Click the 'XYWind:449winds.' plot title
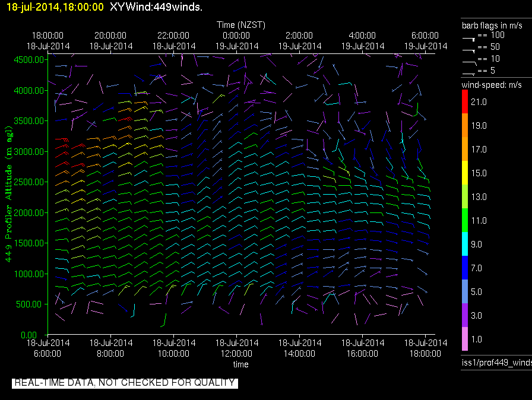Screen dimensions: 532x400 pos(156,7)
